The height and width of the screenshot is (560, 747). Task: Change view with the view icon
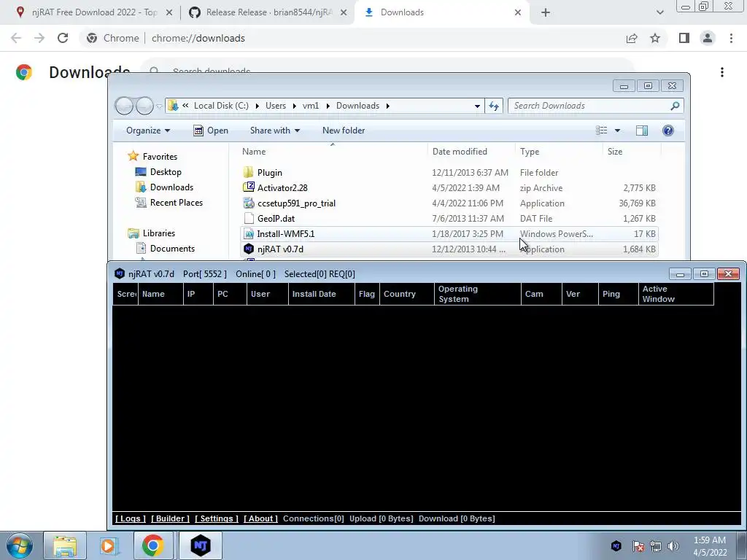(602, 131)
